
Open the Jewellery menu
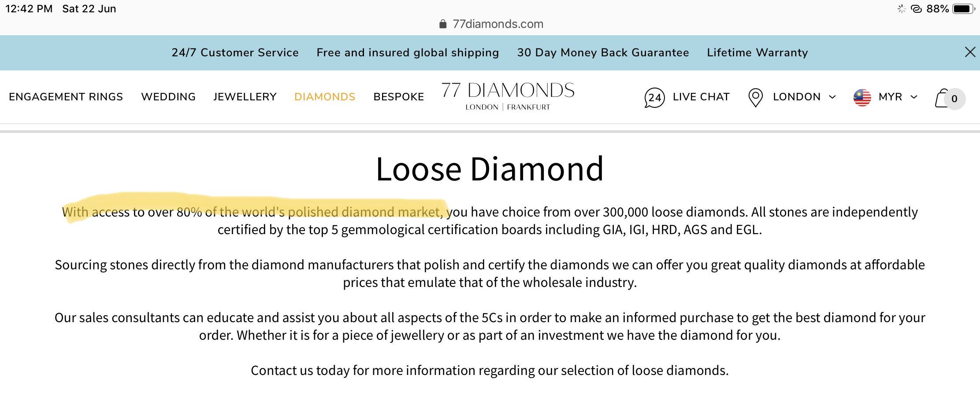click(245, 97)
